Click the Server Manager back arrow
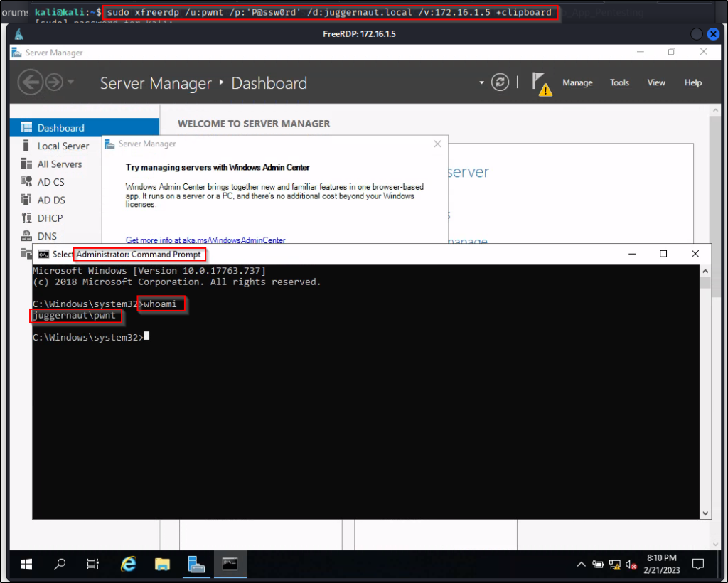The image size is (728, 583). [x=30, y=82]
